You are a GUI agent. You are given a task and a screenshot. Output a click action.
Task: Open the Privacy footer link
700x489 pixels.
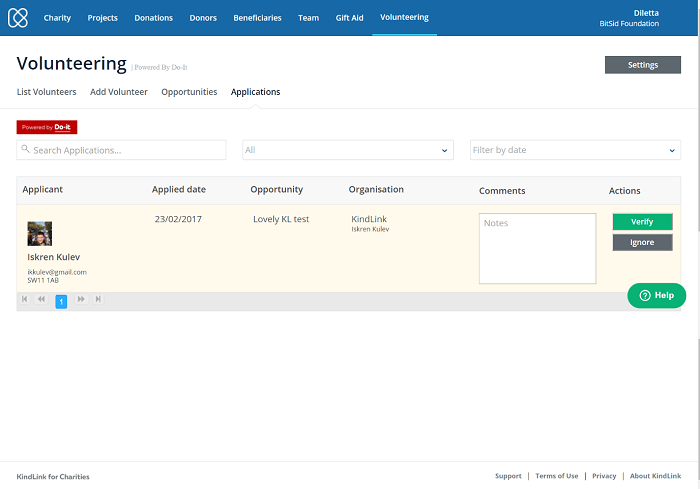pos(604,476)
